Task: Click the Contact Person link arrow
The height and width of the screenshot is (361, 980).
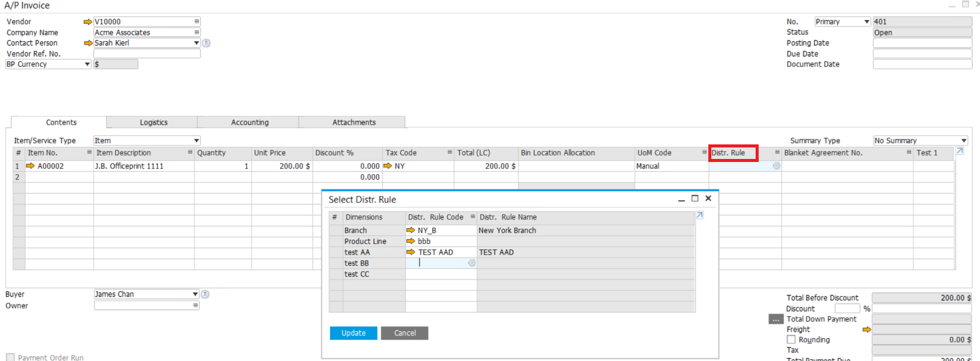Action: click(88, 43)
